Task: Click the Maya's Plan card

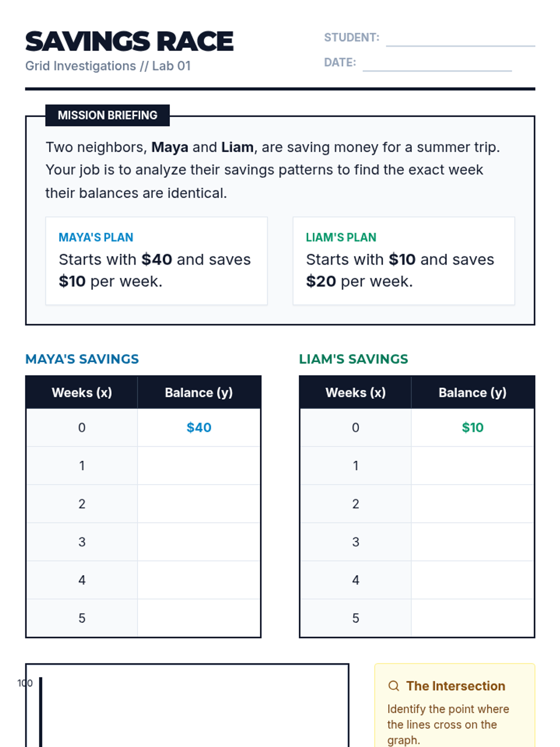Action: [x=156, y=261]
